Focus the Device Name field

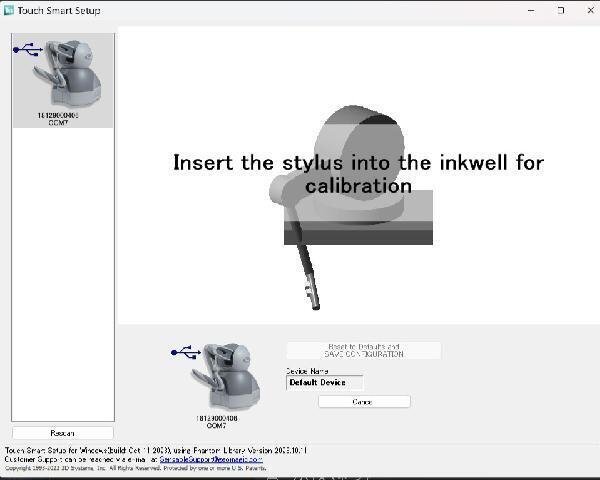coord(324,382)
